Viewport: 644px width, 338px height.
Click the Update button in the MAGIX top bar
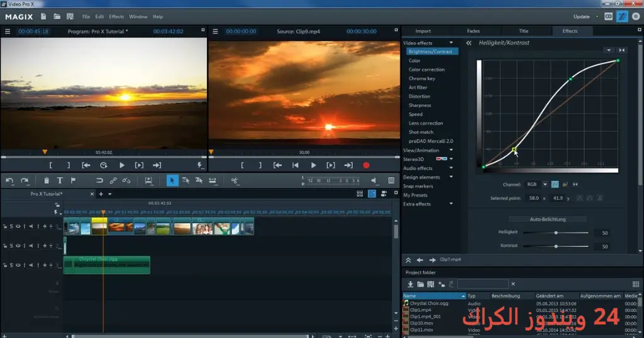(581, 17)
